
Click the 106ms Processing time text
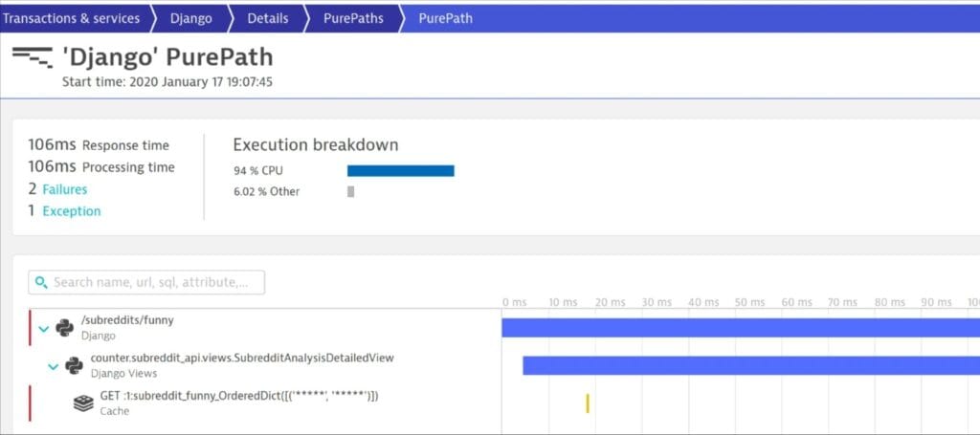coord(101,167)
